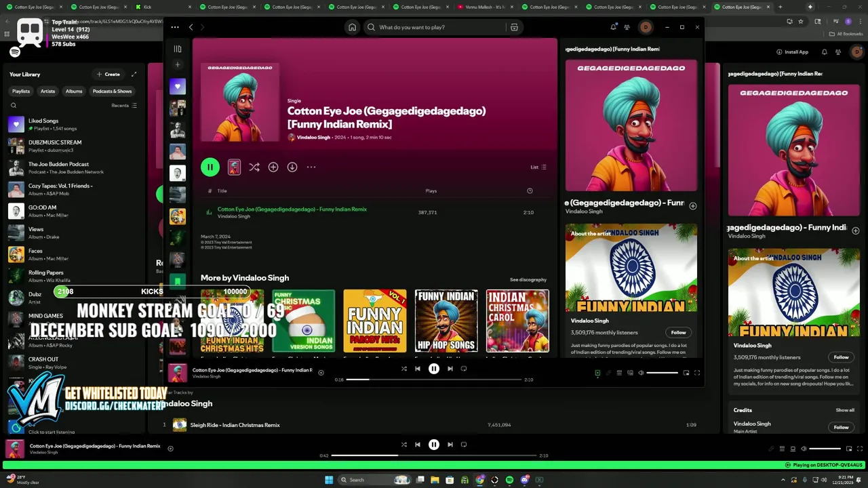Open the List view options dropdown

(538, 167)
